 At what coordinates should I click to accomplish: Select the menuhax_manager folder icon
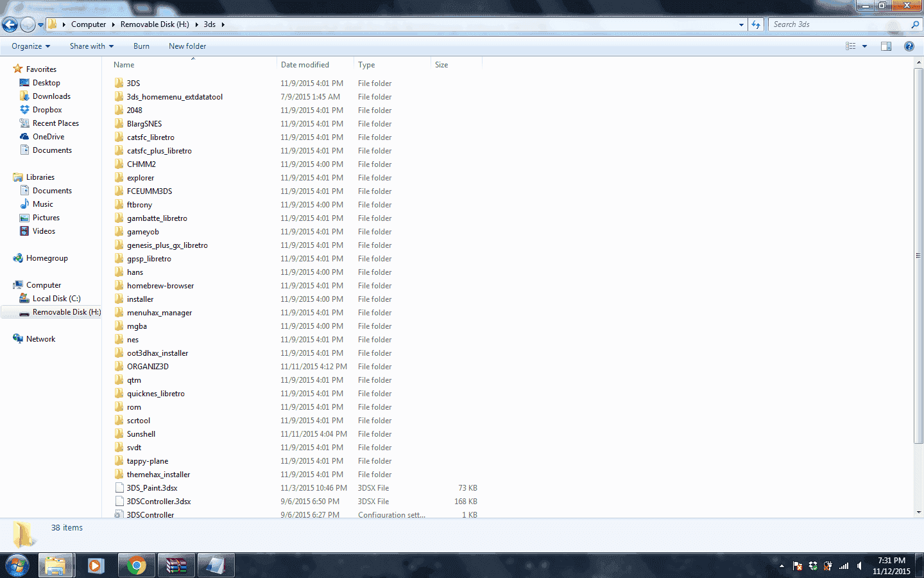point(119,312)
